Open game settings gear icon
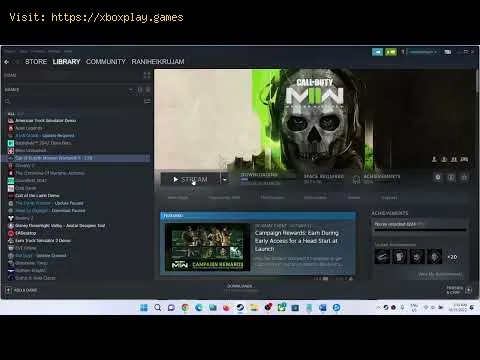 click(438, 178)
